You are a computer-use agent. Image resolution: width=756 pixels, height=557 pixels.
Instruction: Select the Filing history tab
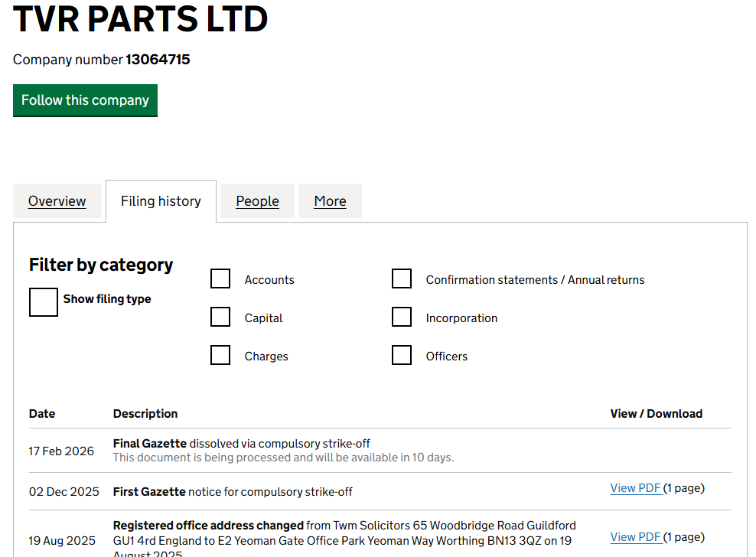(161, 201)
